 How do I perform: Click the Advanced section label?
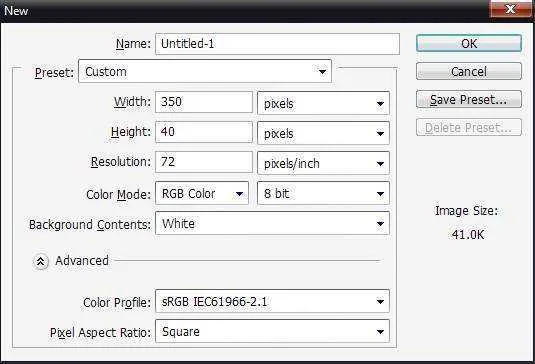coord(82,261)
